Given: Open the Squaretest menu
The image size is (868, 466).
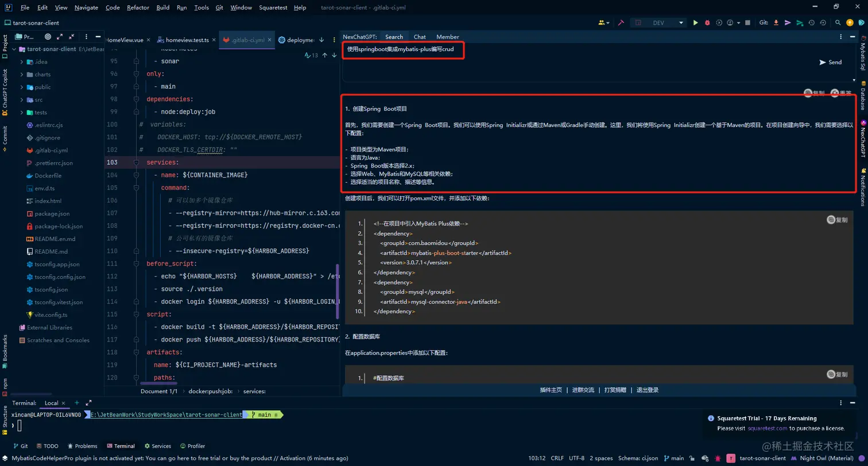Looking at the screenshot, I should (273, 7).
